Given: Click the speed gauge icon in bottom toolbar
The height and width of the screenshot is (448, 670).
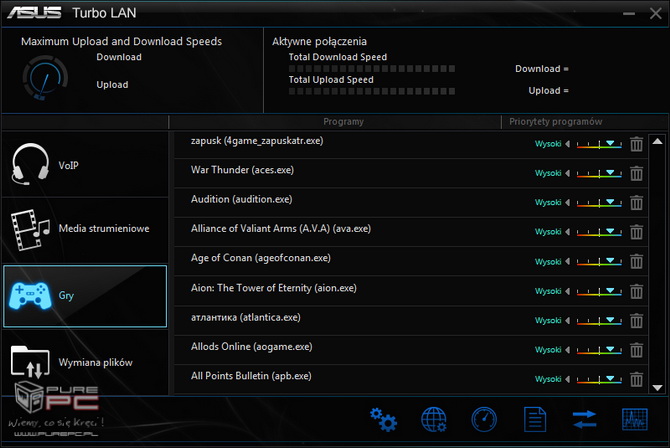Looking at the screenshot, I should click(484, 420).
